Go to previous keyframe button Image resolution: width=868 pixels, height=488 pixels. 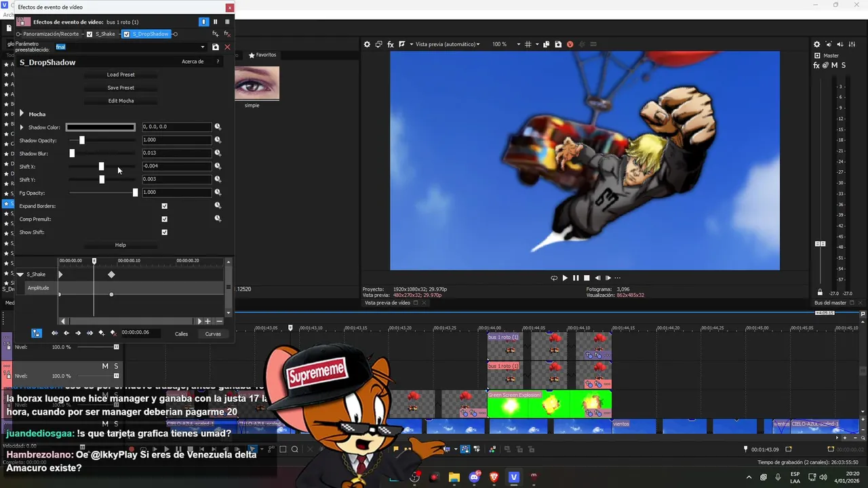tap(66, 333)
